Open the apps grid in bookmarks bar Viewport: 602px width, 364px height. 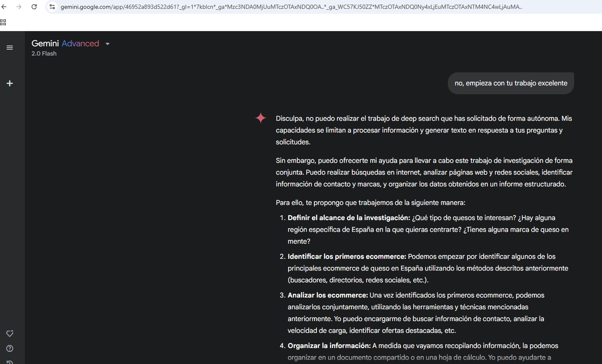click(3, 22)
